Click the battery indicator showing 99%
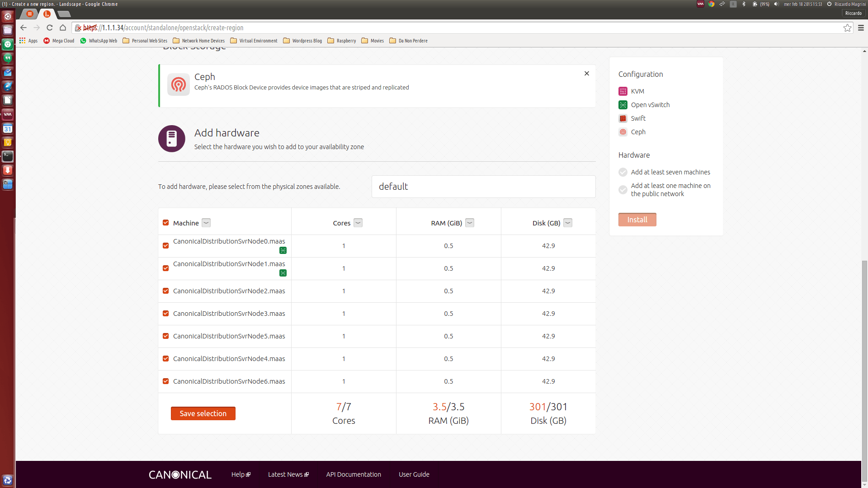 pos(760,4)
